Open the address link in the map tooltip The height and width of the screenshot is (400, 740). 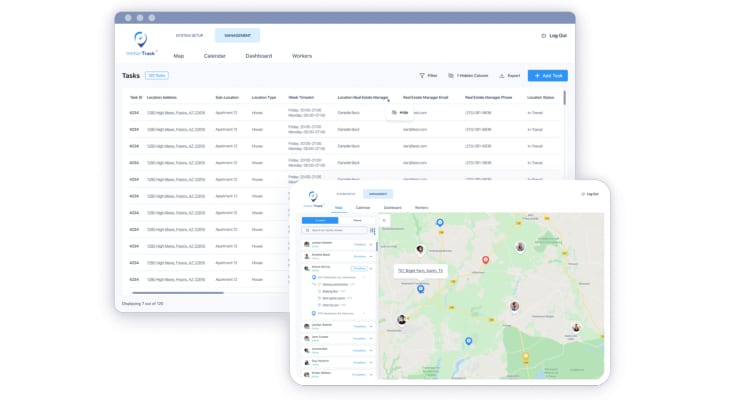(420, 271)
